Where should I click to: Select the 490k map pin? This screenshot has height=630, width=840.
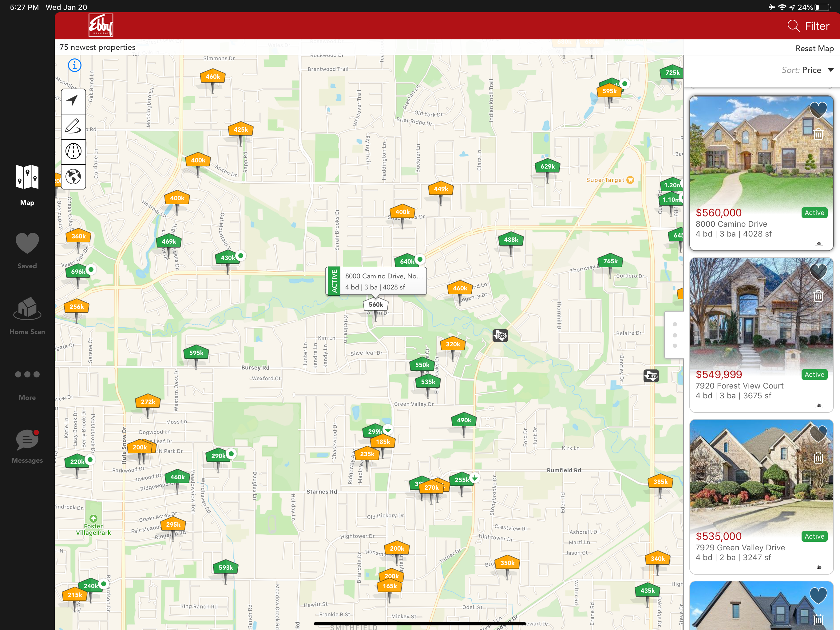pyautogui.click(x=464, y=420)
